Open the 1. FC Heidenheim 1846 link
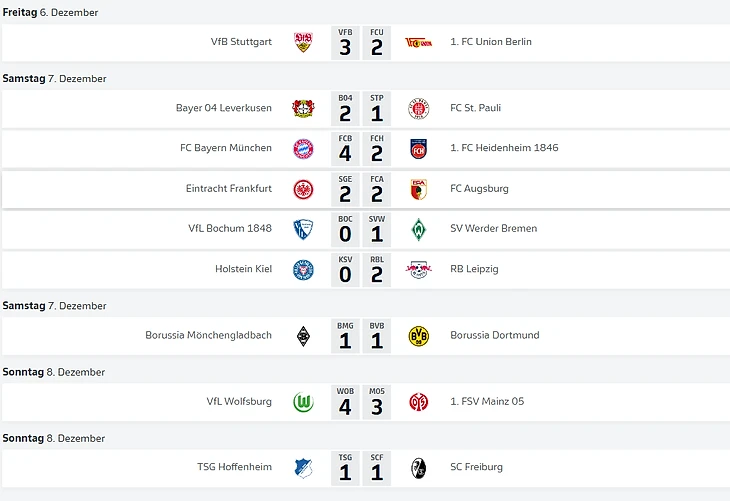 (x=504, y=148)
